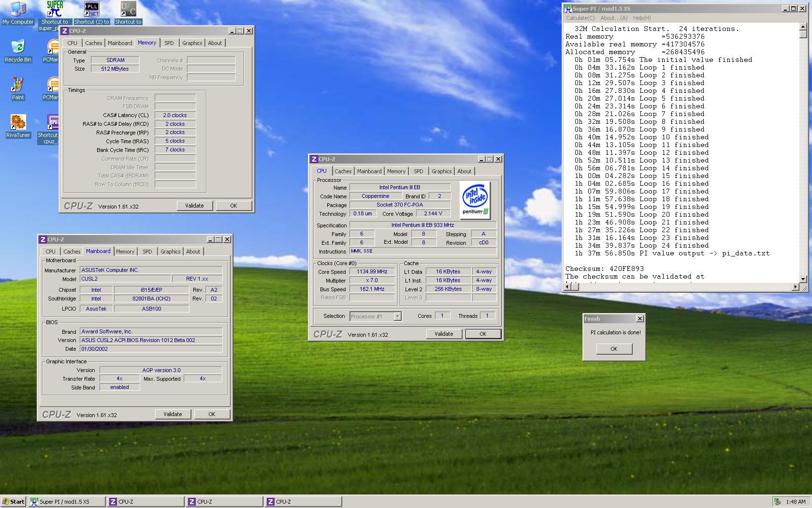Click OK in the Memory CPU-Z window

pyautogui.click(x=233, y=206)
